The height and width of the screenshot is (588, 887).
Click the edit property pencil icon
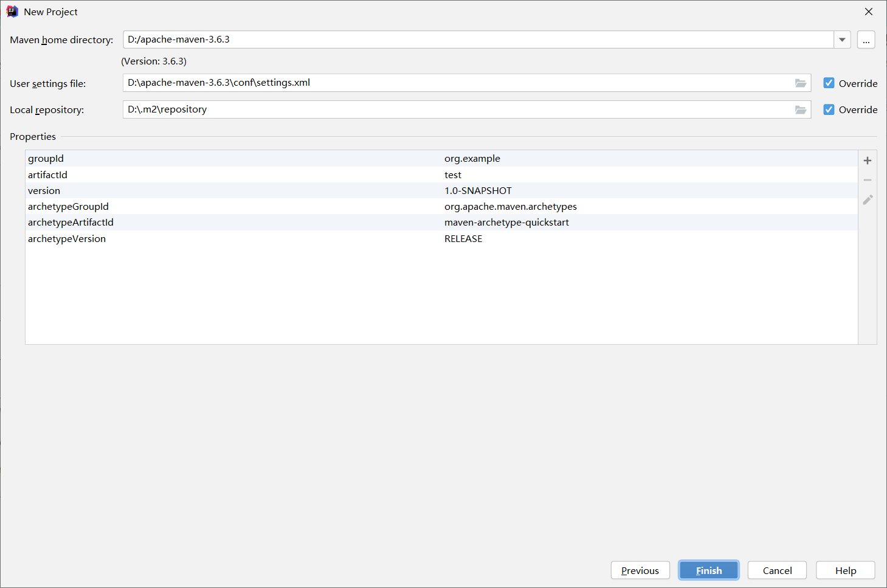pos(868,199)
